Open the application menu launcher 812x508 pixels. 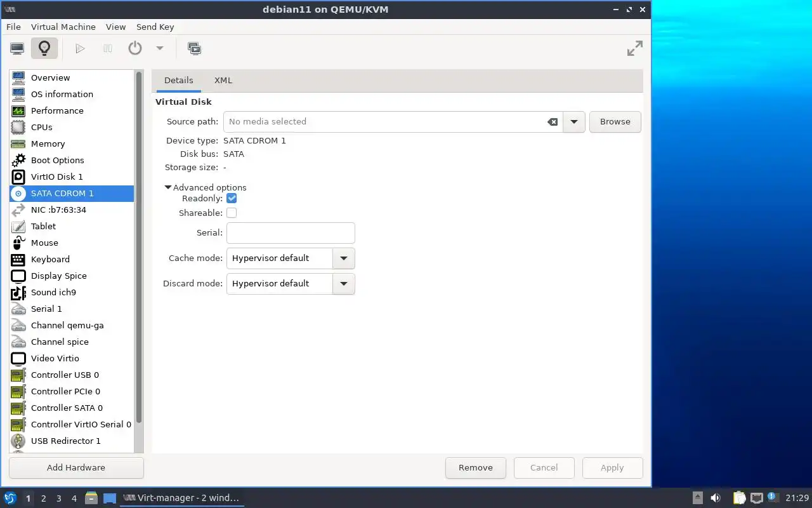(10, 498)
